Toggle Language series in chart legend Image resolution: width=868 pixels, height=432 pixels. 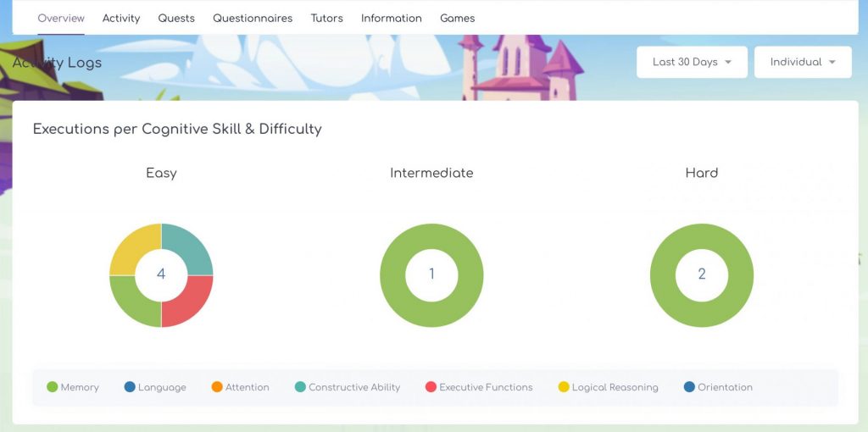pyautogui.click(x=155, y=387)
